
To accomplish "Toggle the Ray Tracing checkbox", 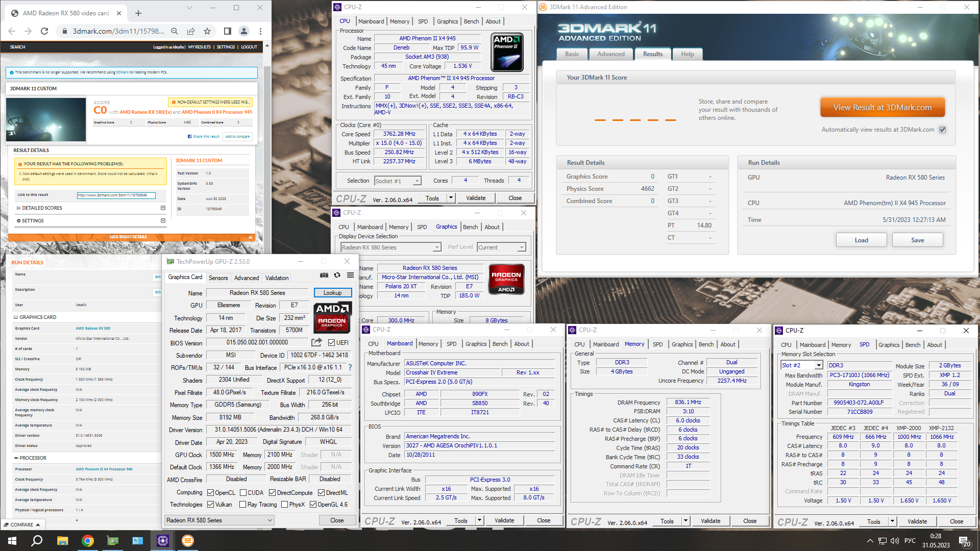I will point(242,505).
